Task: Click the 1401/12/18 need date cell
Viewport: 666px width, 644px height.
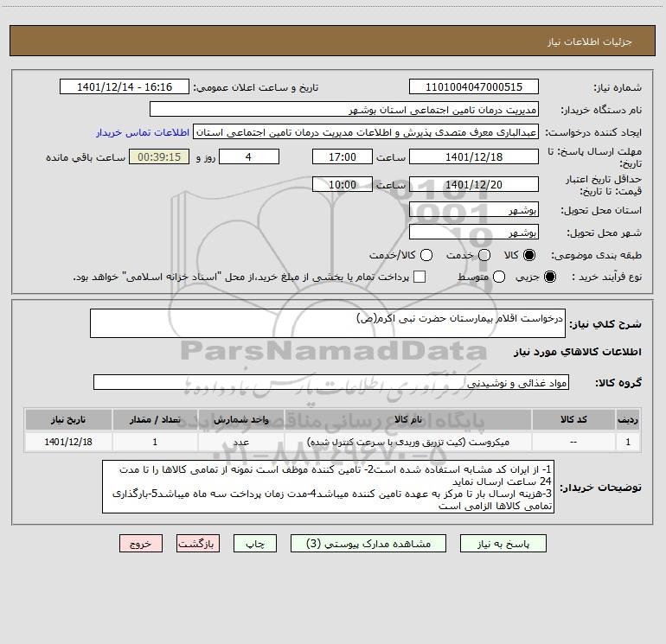Action: click(68, 442)
